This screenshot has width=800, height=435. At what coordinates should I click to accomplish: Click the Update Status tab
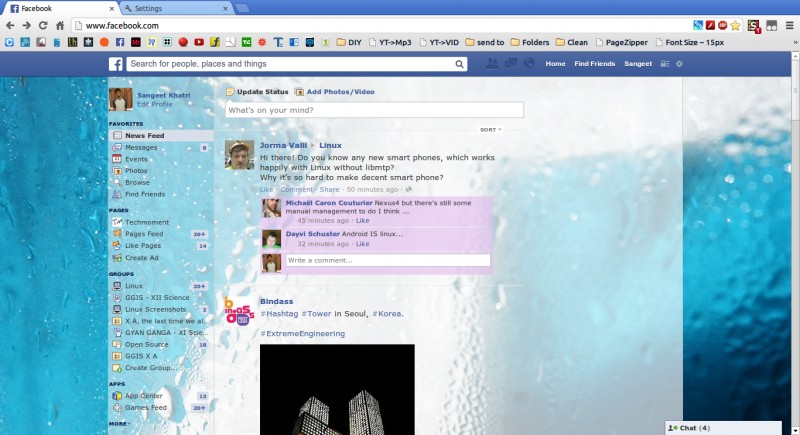tap(257, 92)
